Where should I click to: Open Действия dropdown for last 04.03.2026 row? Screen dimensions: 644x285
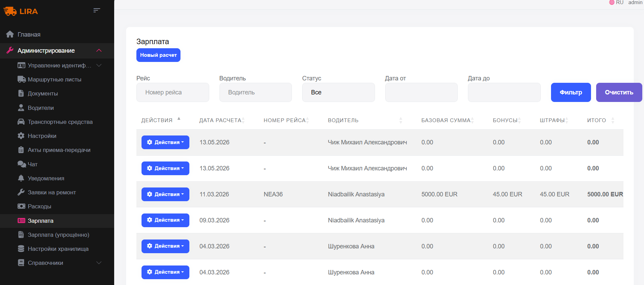165,272
